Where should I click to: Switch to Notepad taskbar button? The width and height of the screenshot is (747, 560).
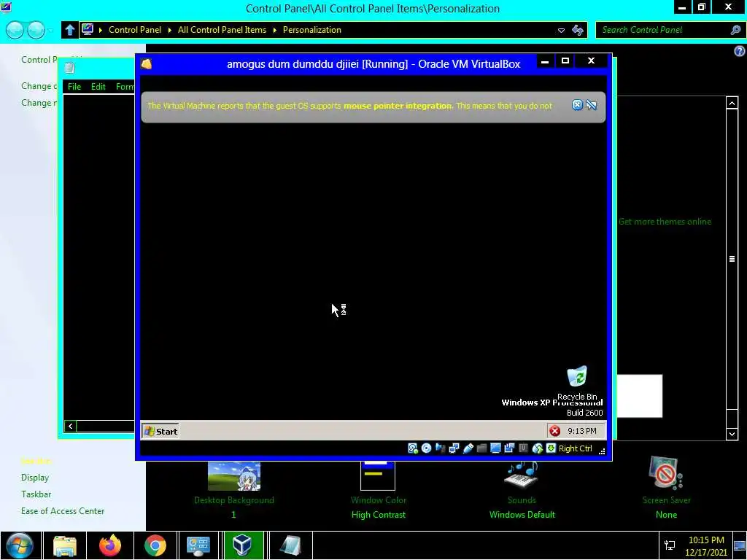(290, 545)
